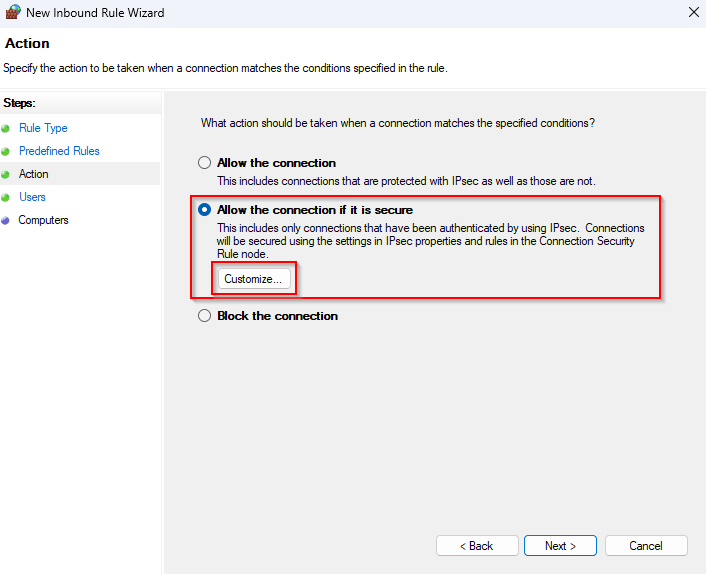The image size is (706, 574).
Task: Click the blue bullet beside Computers
Action: click(6, 220)
